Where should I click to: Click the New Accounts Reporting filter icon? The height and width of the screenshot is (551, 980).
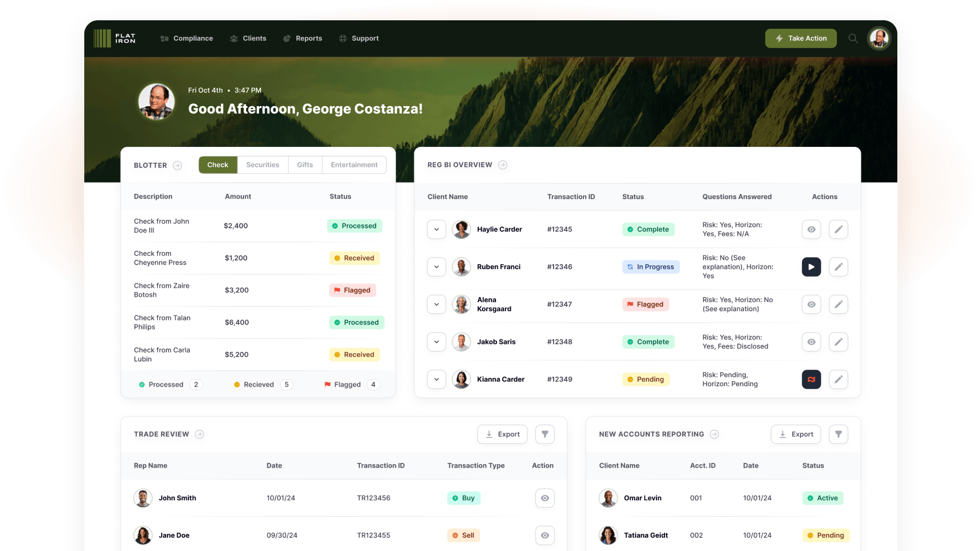coord(838,435)
